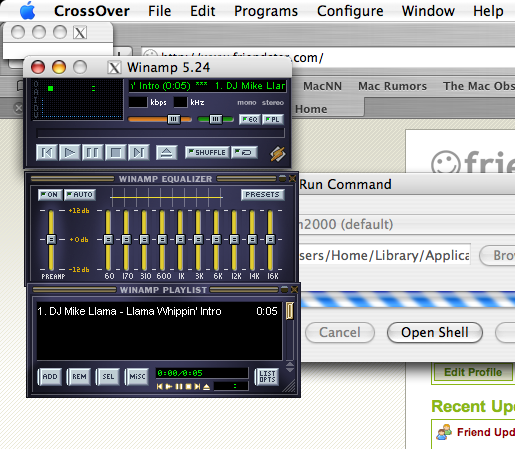Screen dimensions: 515x449
Task: Close the Winamp Equalizer window
Action: [292, 178]
